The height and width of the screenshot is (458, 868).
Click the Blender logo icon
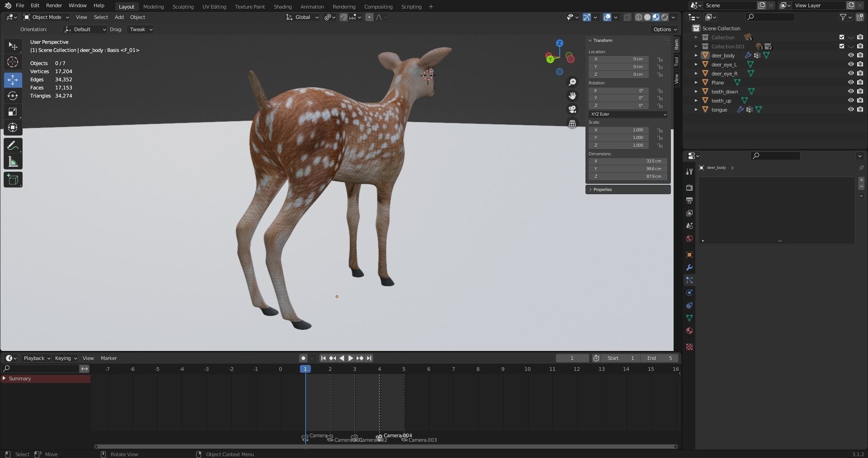coord(8,5)
